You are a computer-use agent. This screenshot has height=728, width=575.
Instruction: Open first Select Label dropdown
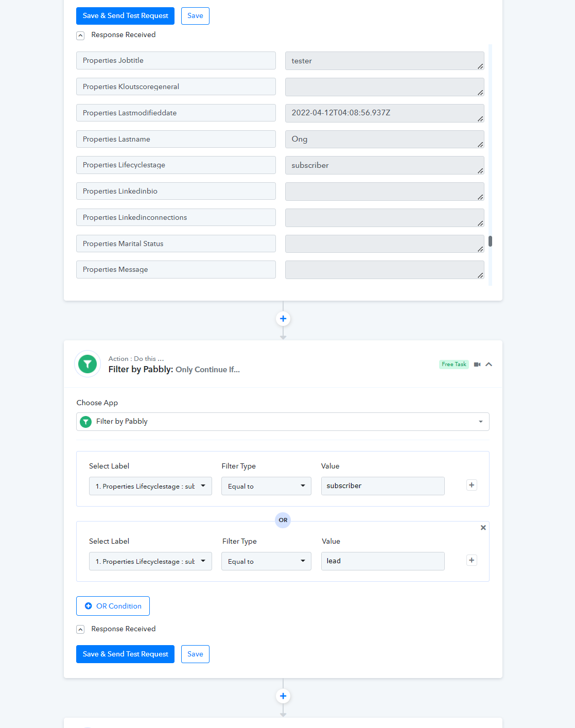pyautogui.click(x=150, y=486)
